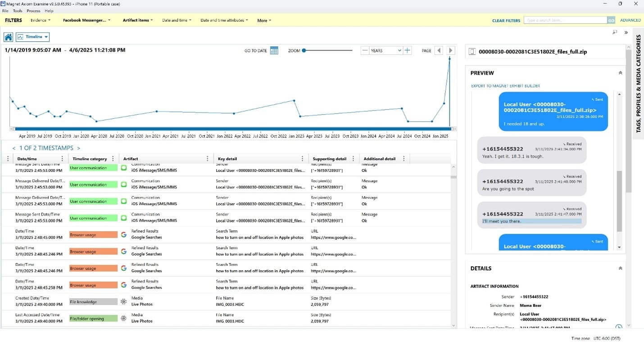Click CLEAR FILTERS
Screen dimensions: 644x345
(x=506, y=20)
